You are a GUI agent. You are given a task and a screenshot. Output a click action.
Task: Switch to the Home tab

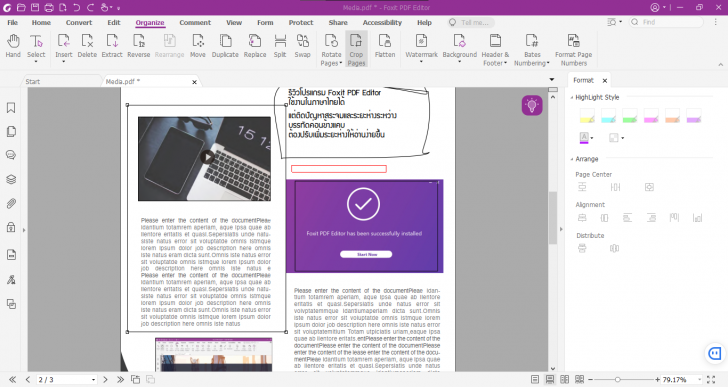click(x=41, y=22)
